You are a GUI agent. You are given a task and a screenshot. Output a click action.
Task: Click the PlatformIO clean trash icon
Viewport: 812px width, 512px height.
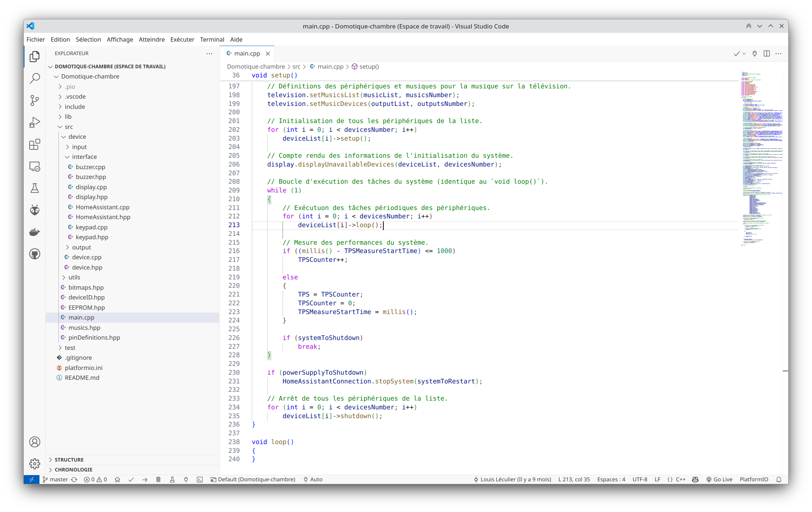(x=158, y=479)
